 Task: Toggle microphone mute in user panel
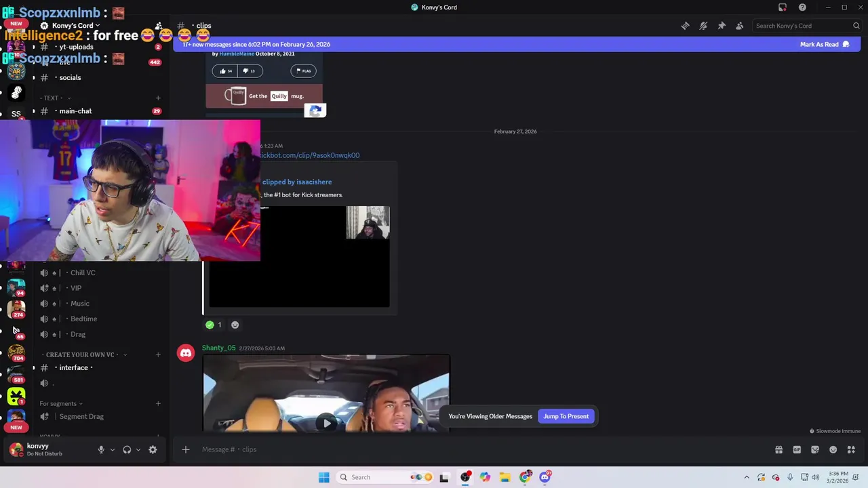point(101,449)
